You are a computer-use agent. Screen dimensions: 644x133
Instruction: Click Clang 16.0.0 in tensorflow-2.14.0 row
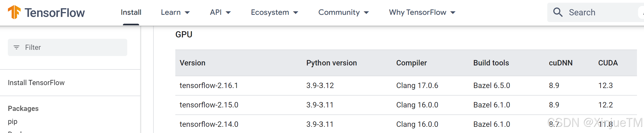(417, 124)
